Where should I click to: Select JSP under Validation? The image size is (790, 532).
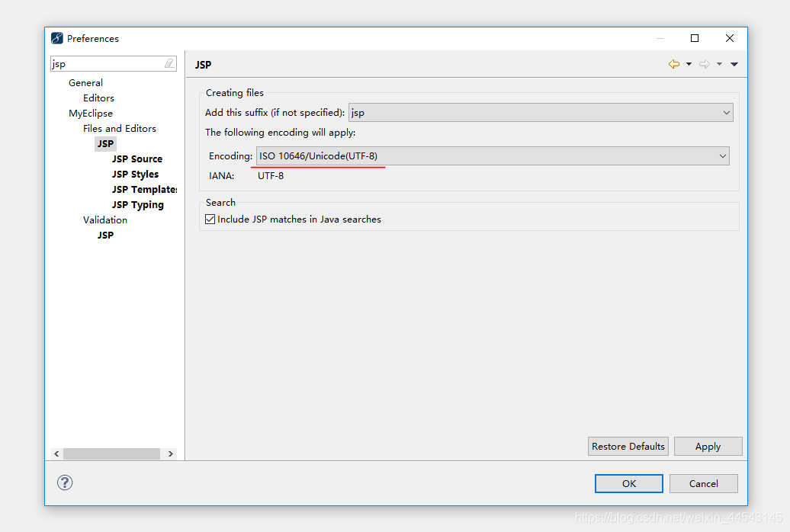coord(105,235)
